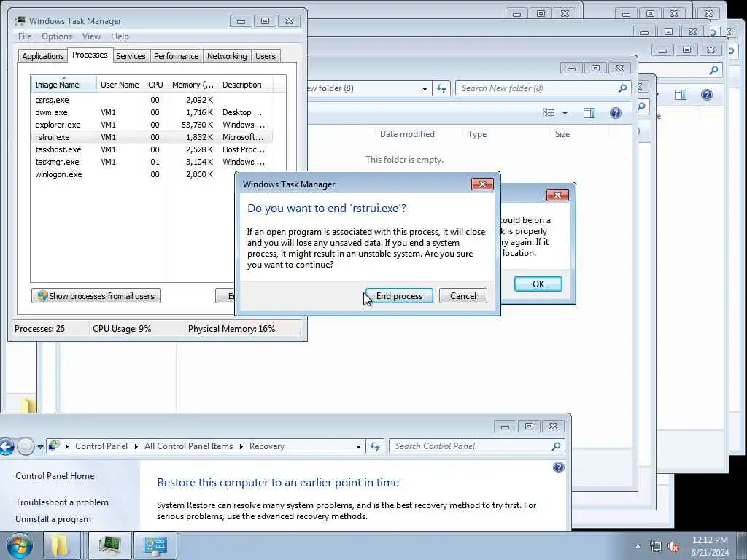Open Windows Explorer from the taskbar
Screen dimensions: 747x560
click(x=61, y=545)
